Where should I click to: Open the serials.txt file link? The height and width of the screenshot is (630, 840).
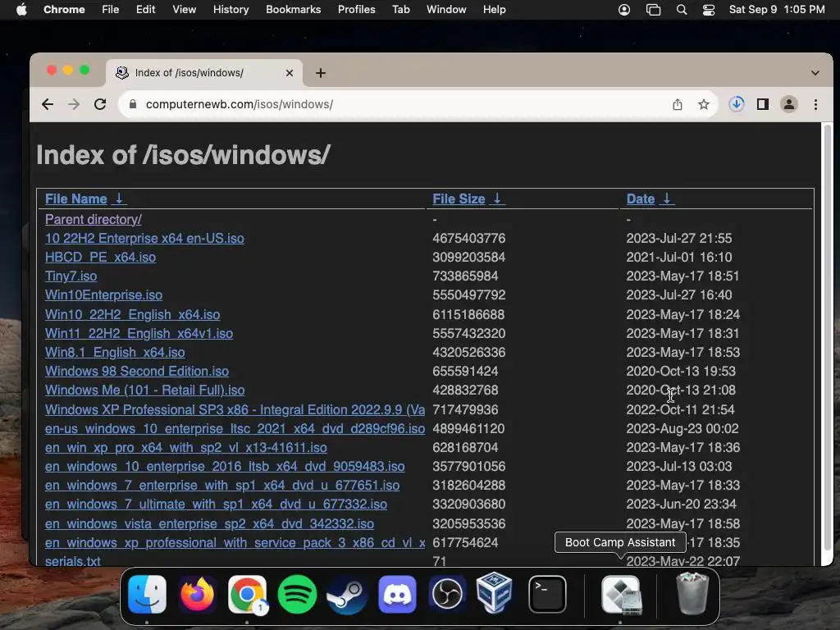pos(72,561)
